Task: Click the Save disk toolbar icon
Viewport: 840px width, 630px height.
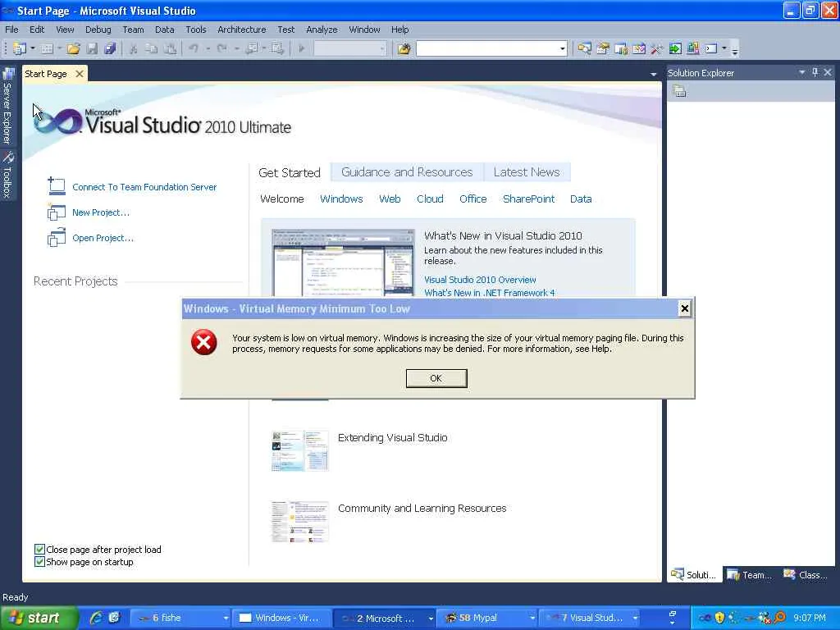Action: [92, 48]
